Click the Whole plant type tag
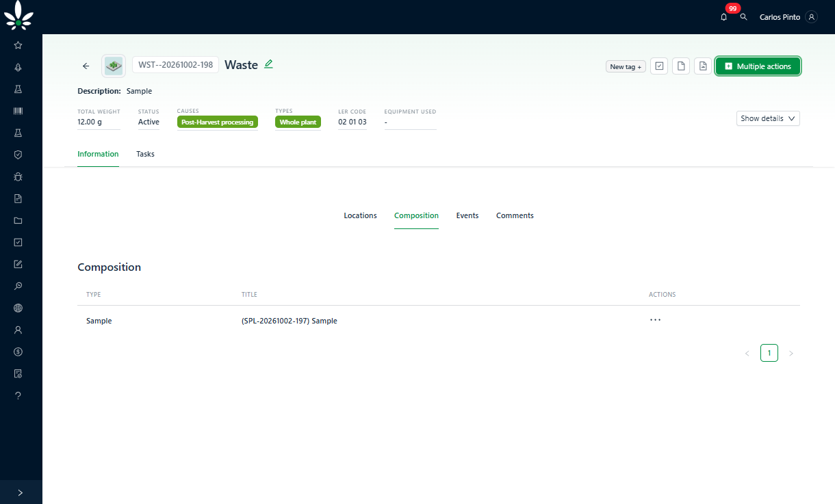The width and height of the screenshot is (835, 504). pyautogui.click(x=298, y=122)
